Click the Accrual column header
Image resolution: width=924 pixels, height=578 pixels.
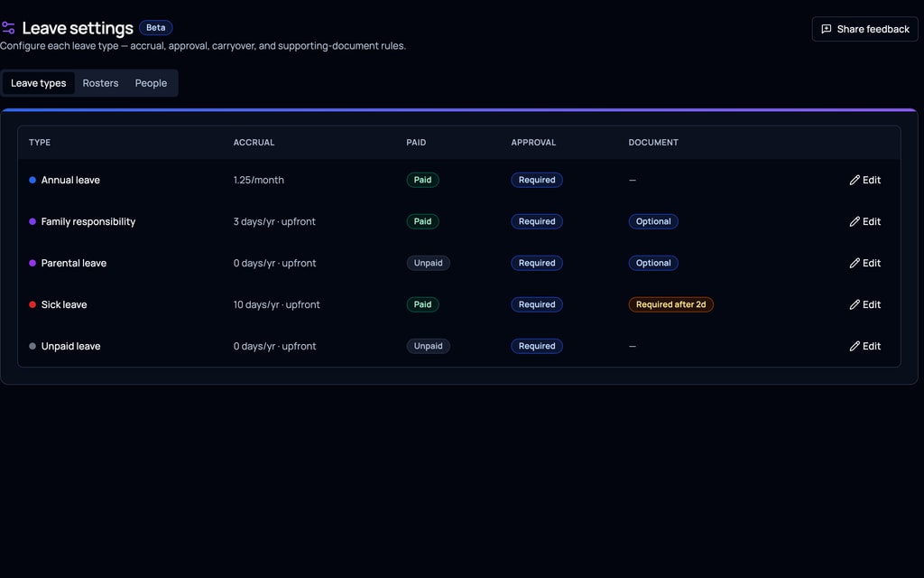click(x=254, y=142)
